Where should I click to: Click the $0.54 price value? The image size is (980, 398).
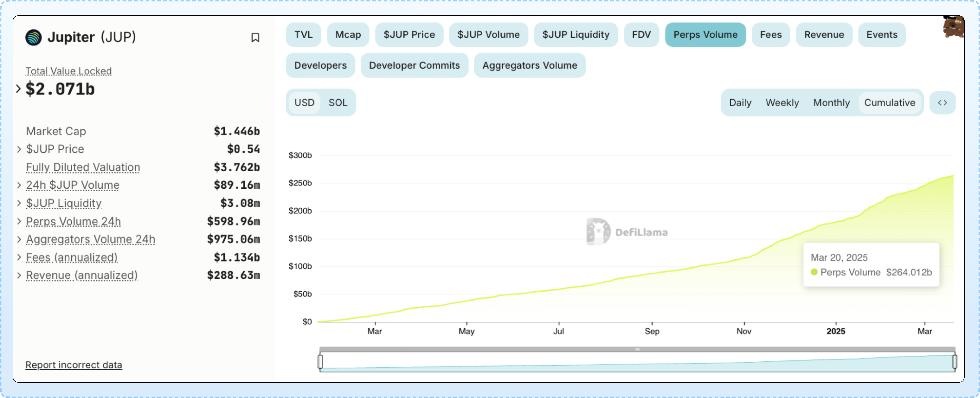coord(244,149)
